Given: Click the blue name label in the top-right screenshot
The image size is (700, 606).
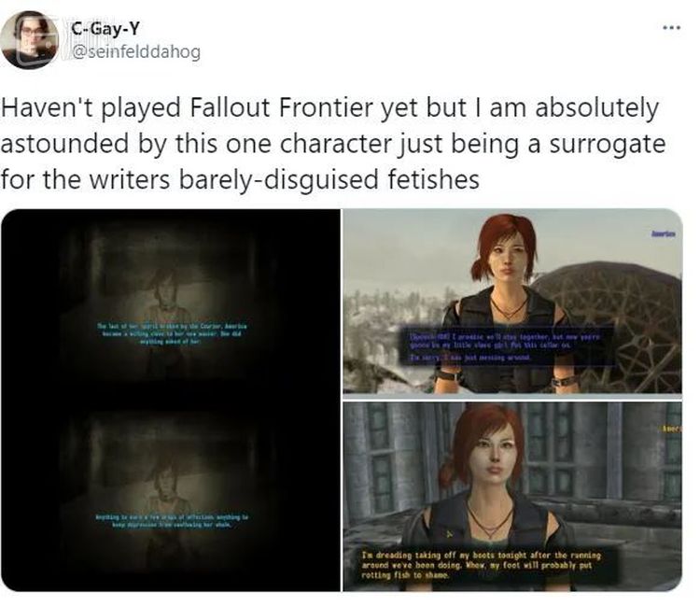Looking at the screenshot, I should coord(664,234).
